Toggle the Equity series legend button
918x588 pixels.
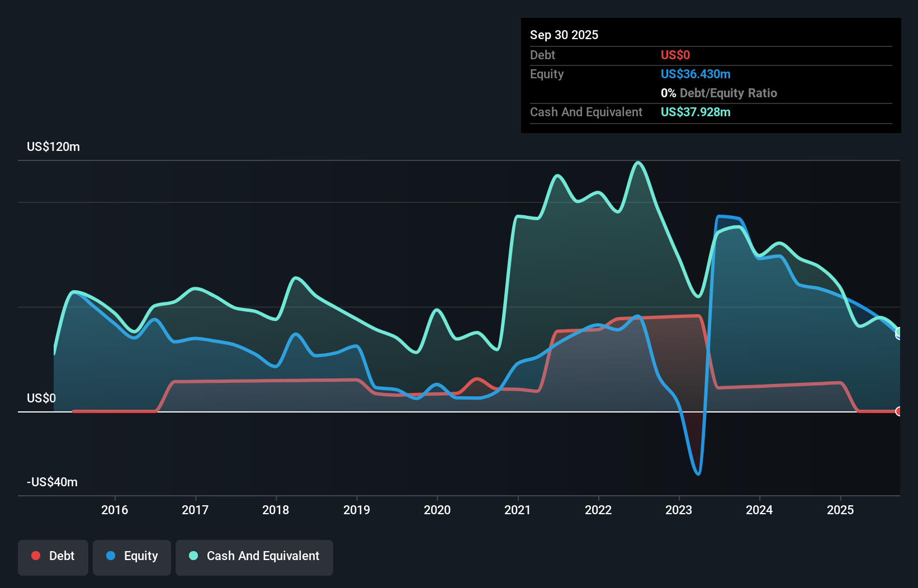tap(132, 557)
